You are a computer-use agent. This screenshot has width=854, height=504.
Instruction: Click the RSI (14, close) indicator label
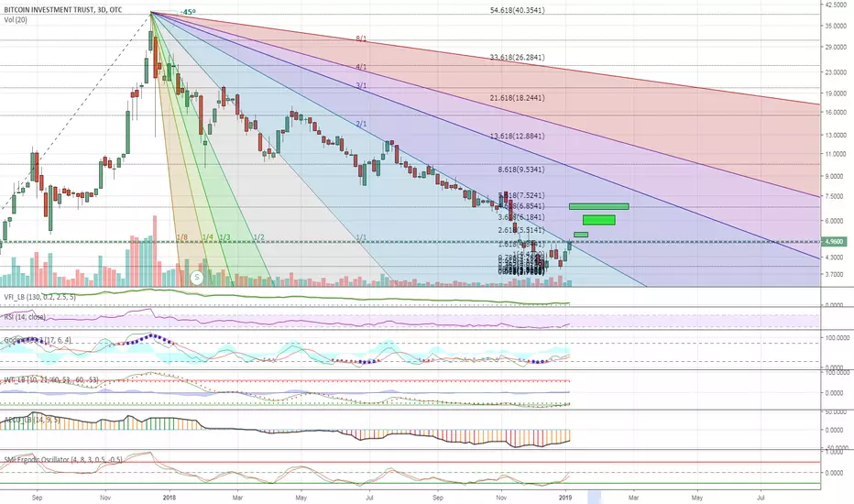pyautogui.click(x=25, y=316)
